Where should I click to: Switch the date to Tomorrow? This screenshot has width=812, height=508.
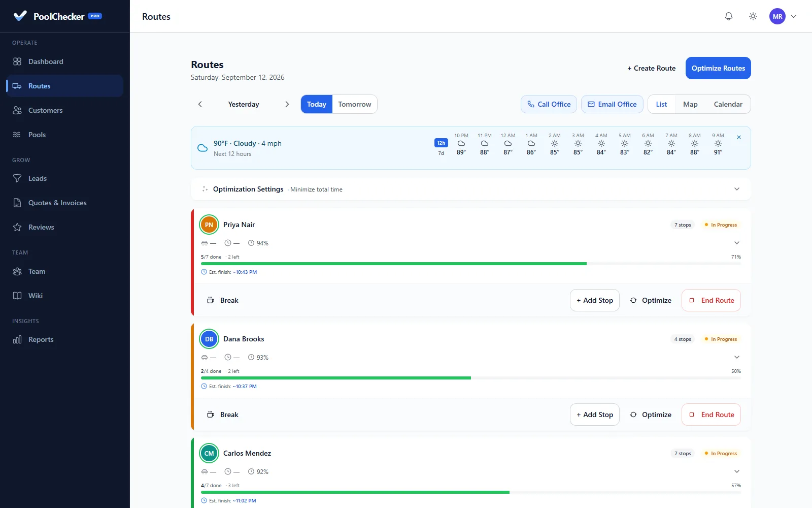click(355, 104)
